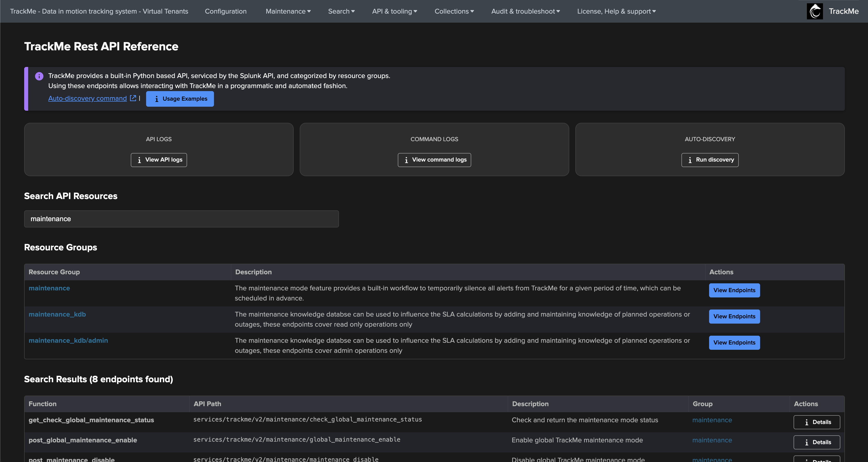Image resolution: width=868 pixels, height=462 pixels.
Task: Expand Audit & troubleshoot menu
Action: coord(525,11)
